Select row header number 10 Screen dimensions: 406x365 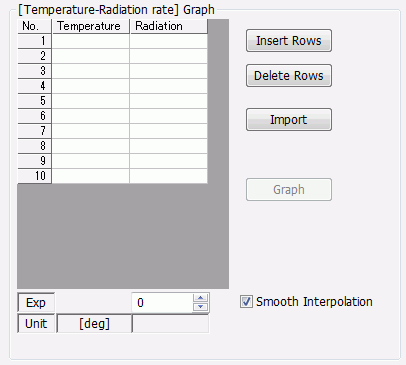(34, 176)
